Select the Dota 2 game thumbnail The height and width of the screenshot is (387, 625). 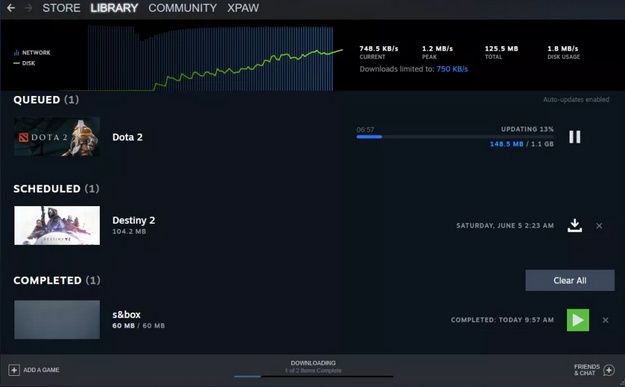click(57, 137)
